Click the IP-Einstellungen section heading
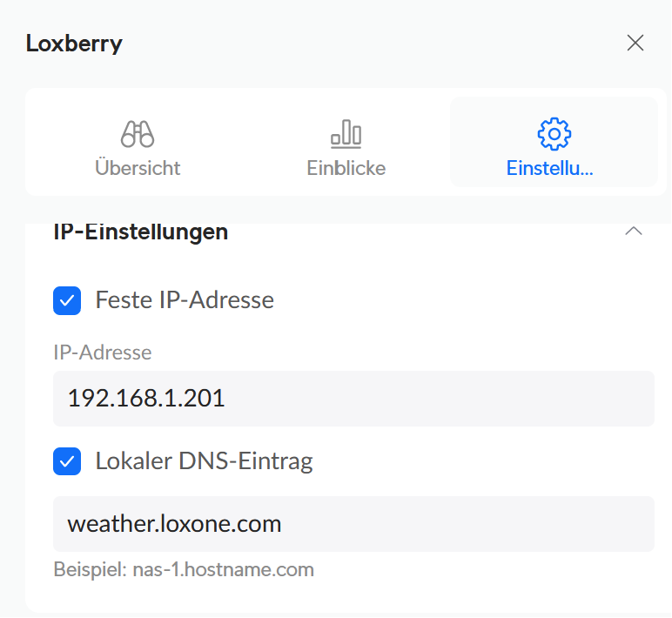Screen dimensions: 672x618 point(141,232)
